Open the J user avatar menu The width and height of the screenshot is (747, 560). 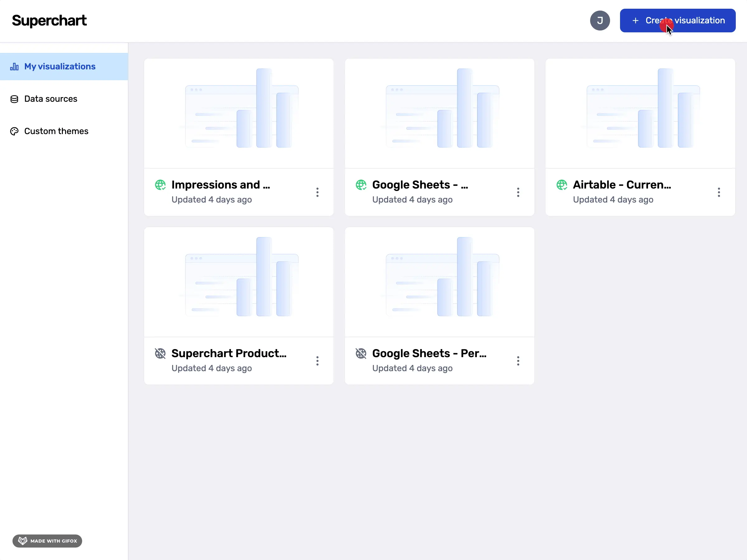[600, 21]
